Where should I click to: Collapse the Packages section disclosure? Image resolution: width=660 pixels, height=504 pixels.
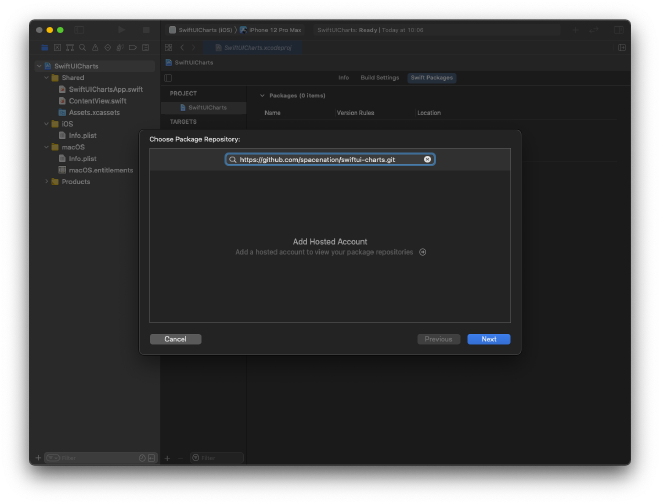pos(262,95)
